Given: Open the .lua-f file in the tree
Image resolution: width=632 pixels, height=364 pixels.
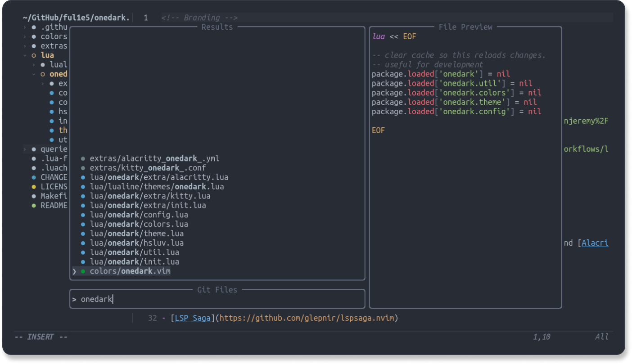Looking at the screenshot, I should 54,158.
